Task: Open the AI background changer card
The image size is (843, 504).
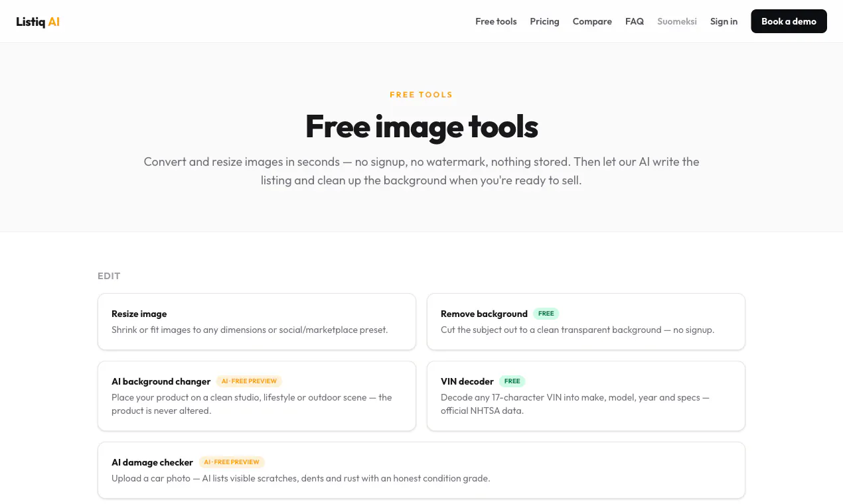Action: click(x=257, y=396)
